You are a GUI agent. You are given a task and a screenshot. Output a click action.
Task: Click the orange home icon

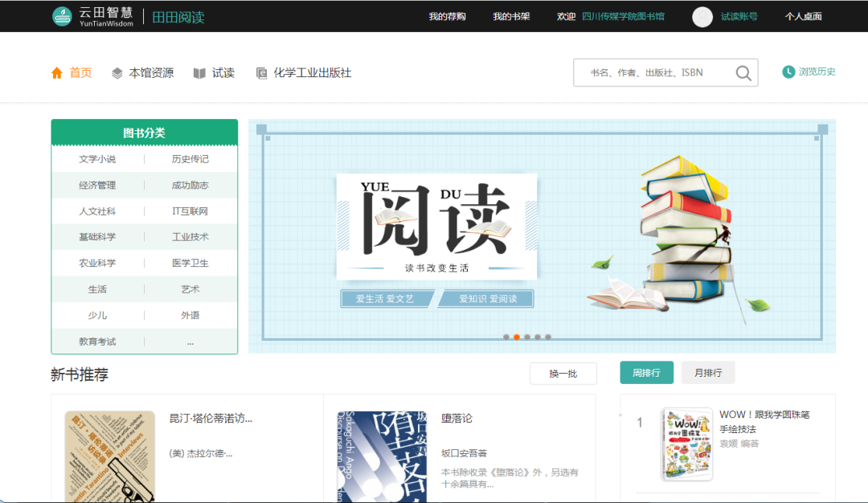point(57,73)
